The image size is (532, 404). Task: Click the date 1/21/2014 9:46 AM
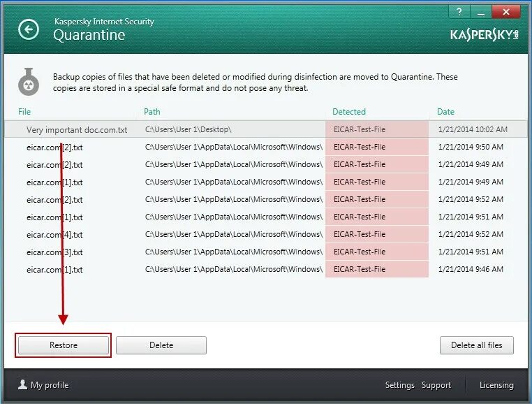(471, 269)
